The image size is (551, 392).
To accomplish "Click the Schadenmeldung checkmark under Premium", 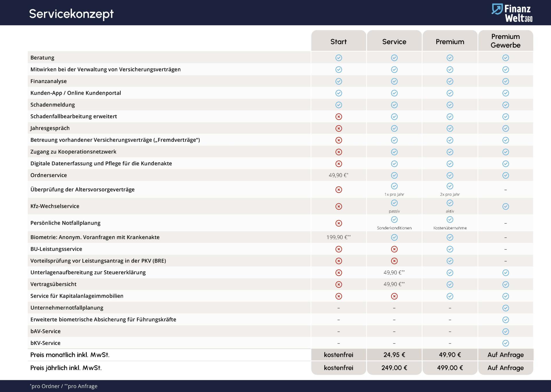I will click(450, 105).
